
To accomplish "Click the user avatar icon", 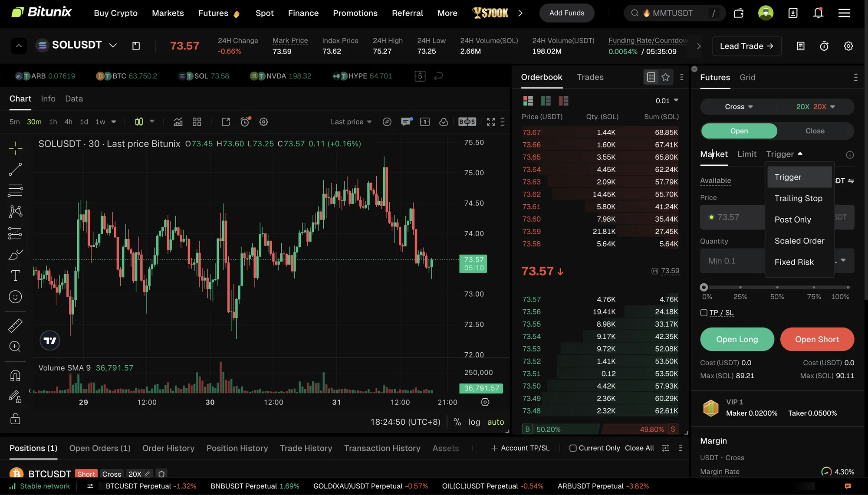I will click(766, 13).
